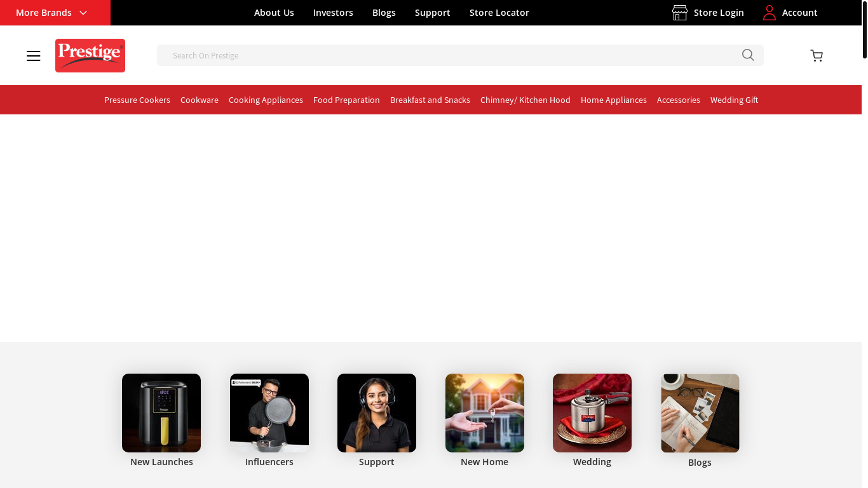This screenshot has width=868, height=488.
Task: Click the New Home label
Action: point(485,462)
